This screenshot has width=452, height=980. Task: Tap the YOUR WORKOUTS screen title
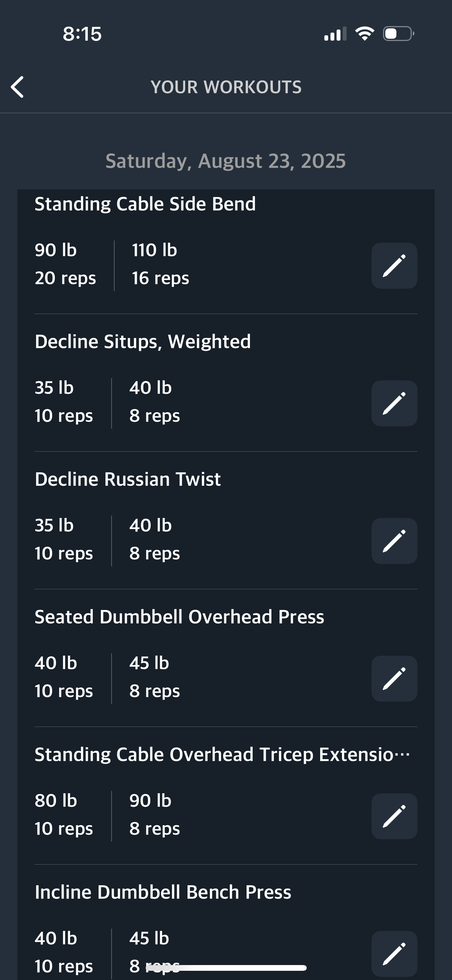pyautogui.click(x=226, y=87)
